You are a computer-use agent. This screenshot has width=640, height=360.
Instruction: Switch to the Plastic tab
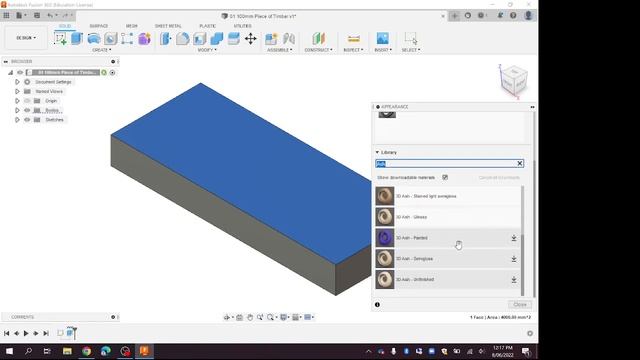coord(207,26)
